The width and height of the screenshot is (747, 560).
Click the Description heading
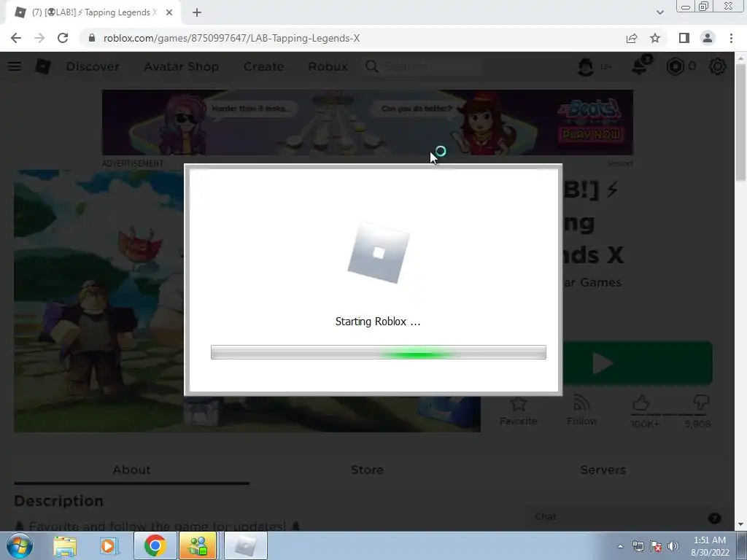[x=58, y=501]
